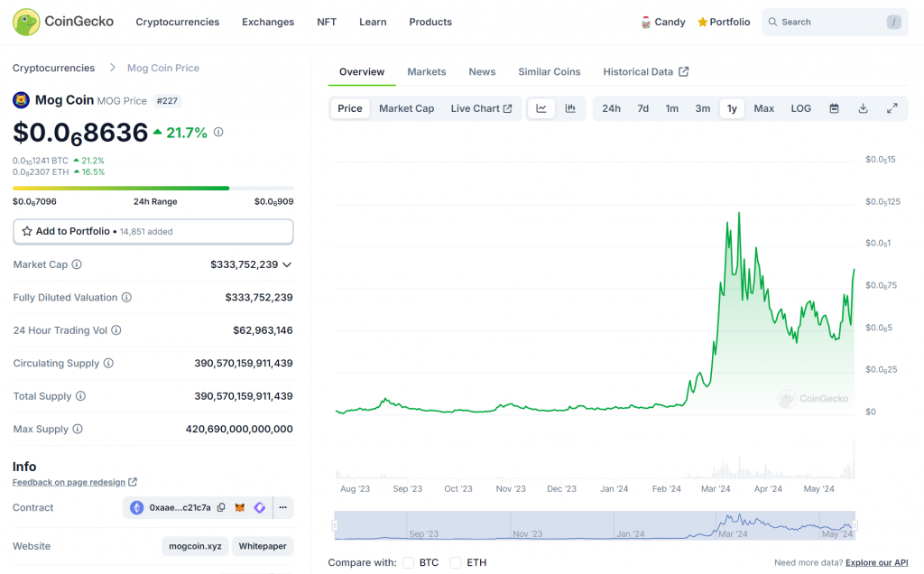Download chart data with download icon
Viewport: 924px width, 574px height.
click(863, 108)
